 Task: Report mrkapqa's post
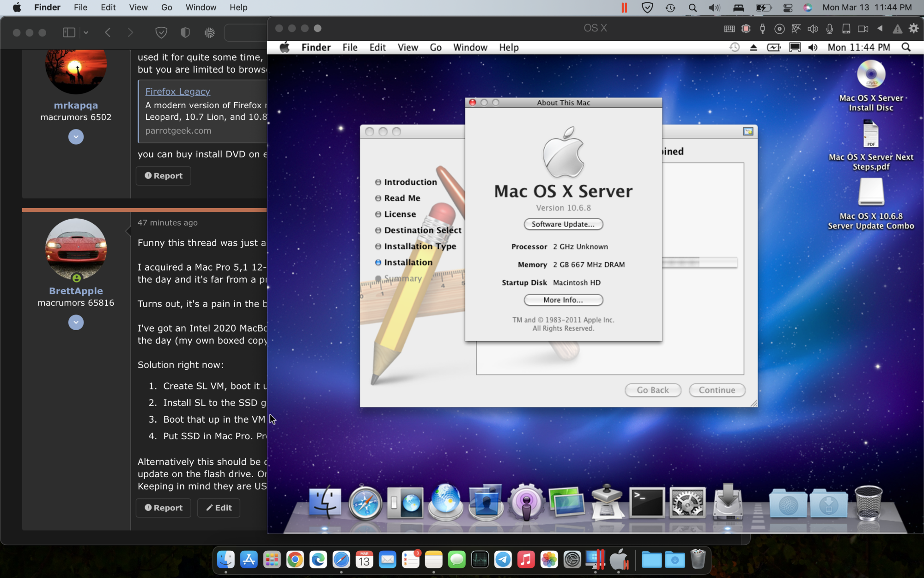(x=164, y=176)
